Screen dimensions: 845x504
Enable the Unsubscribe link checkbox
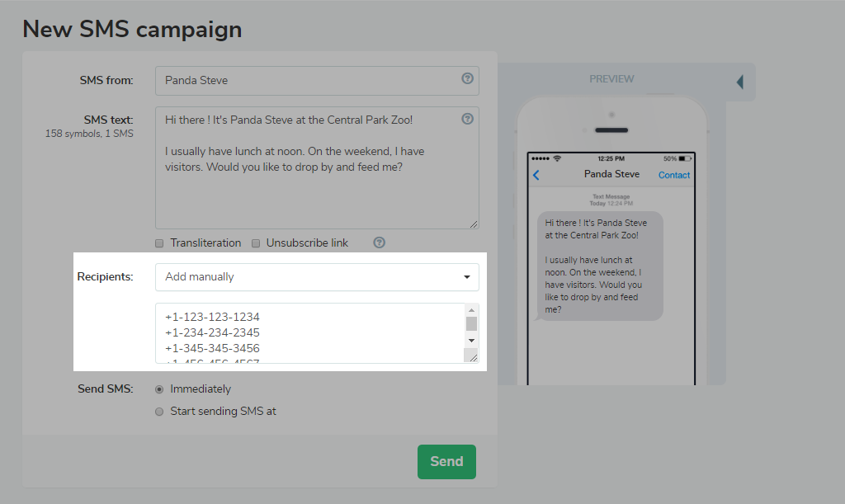coord(256,243)
